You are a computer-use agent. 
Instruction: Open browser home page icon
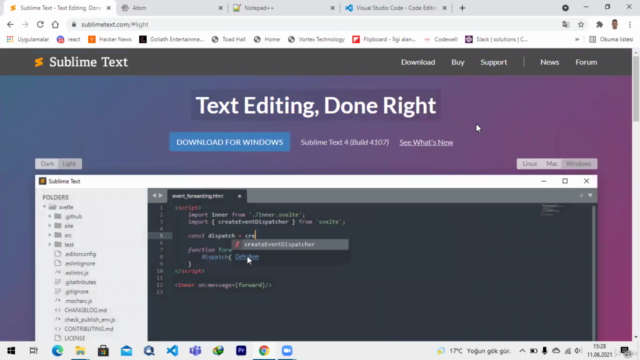(x=55, y=24)
